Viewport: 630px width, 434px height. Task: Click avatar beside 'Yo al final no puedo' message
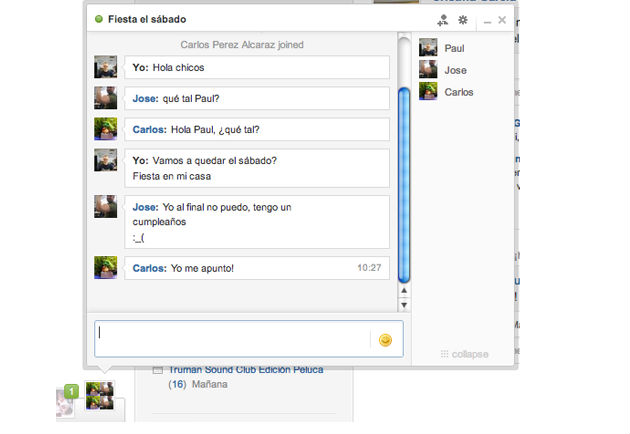[x=106, y=206]
